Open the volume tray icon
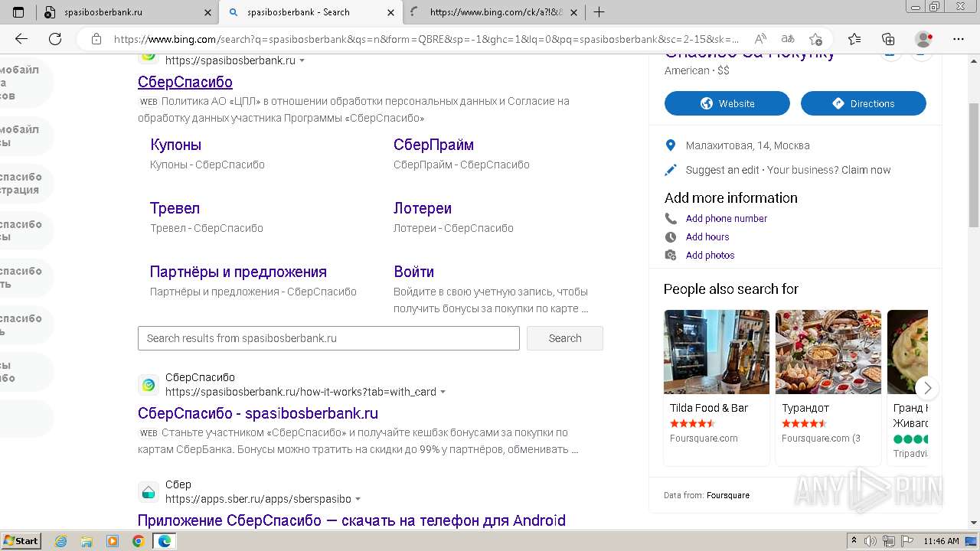This screenshot has width=980, height=551. (x=871, y=541)
